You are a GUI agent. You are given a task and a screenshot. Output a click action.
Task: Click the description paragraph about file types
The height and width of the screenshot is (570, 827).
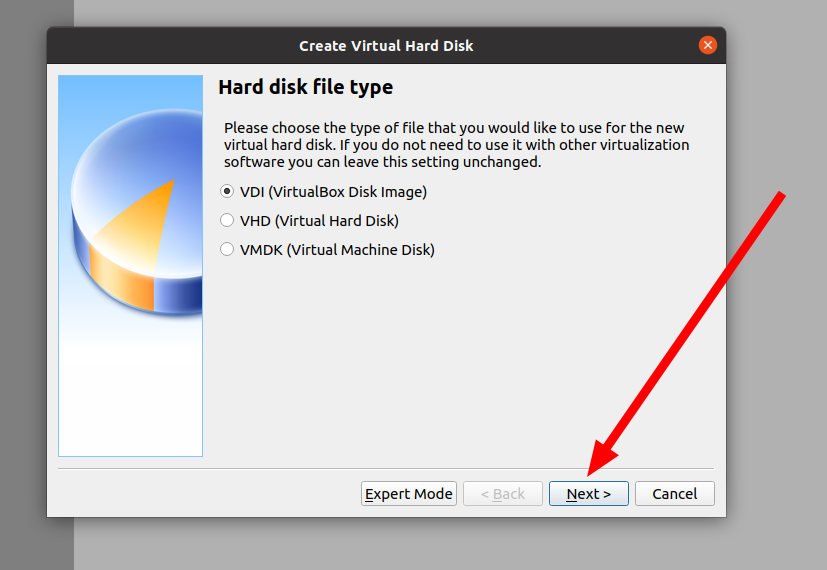click(455, 145)
